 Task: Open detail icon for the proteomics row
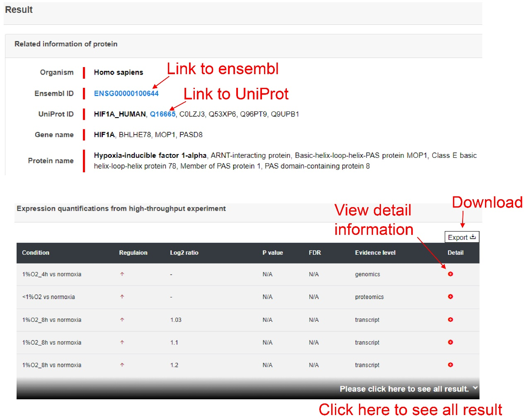click(450, 297)
